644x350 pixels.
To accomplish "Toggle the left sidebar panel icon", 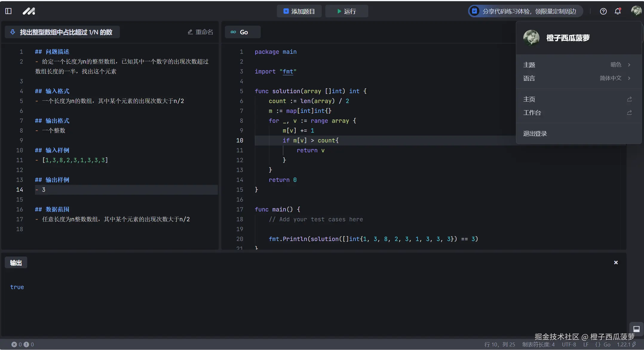I will coord(8,11).
